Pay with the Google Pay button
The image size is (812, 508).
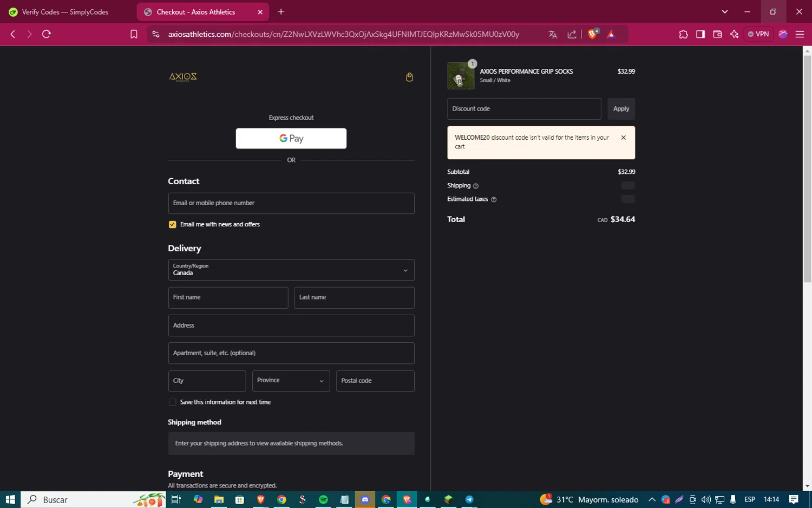pyautogui.click(x=291, y=139)
